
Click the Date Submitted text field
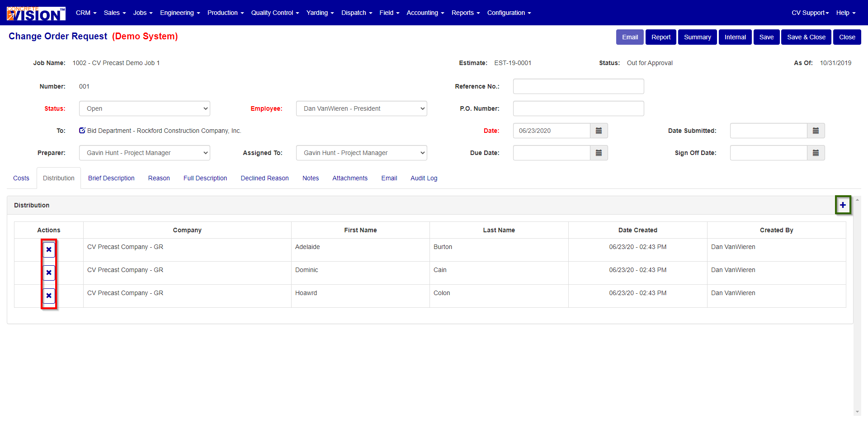769,131
